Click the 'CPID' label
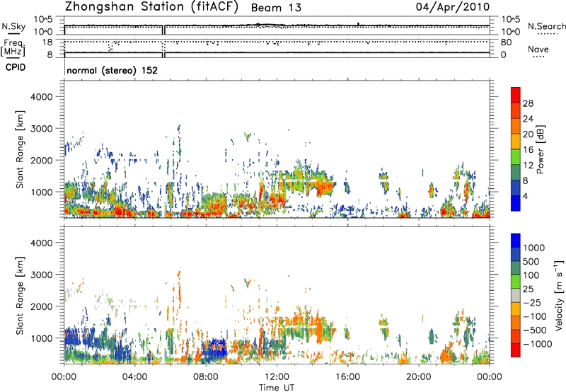The image size is (566, 392). (x=16, y=67)
